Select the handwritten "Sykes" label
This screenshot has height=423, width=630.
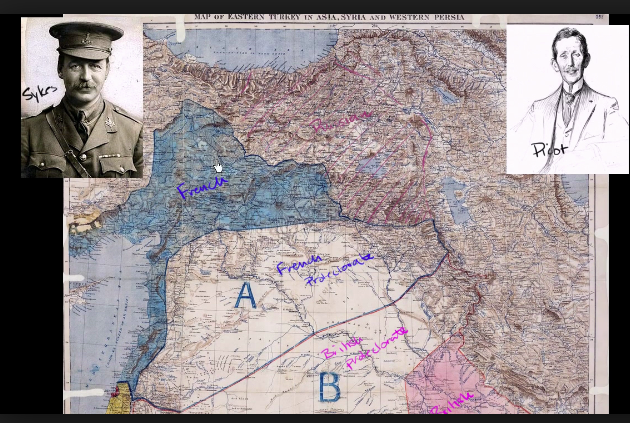38,95
